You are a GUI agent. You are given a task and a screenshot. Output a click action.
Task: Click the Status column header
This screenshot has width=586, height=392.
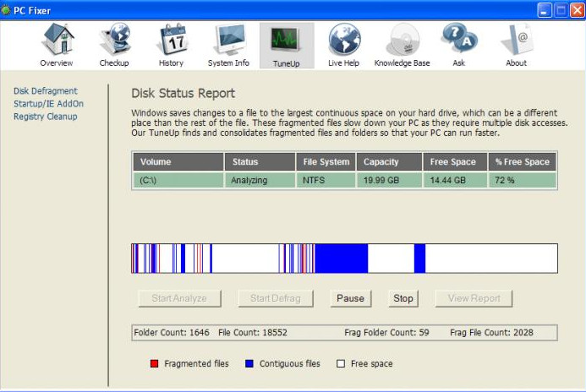260,161
